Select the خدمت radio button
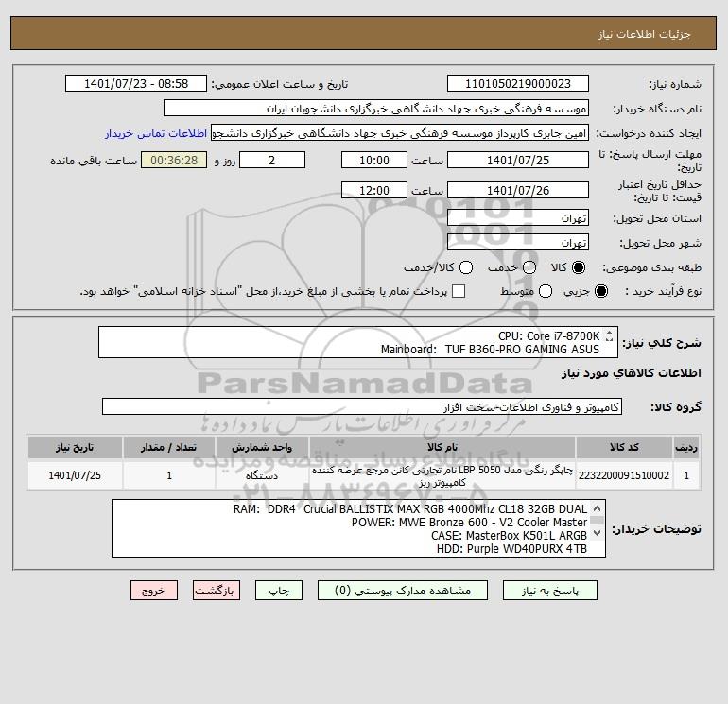This screenshot has width=728, height=704. 529,267
